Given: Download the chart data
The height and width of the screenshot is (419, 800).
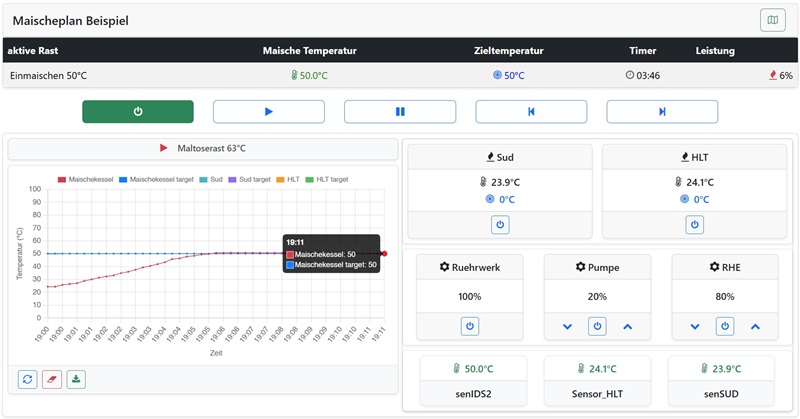Looking at the screenshot, I should coord(76,379).
